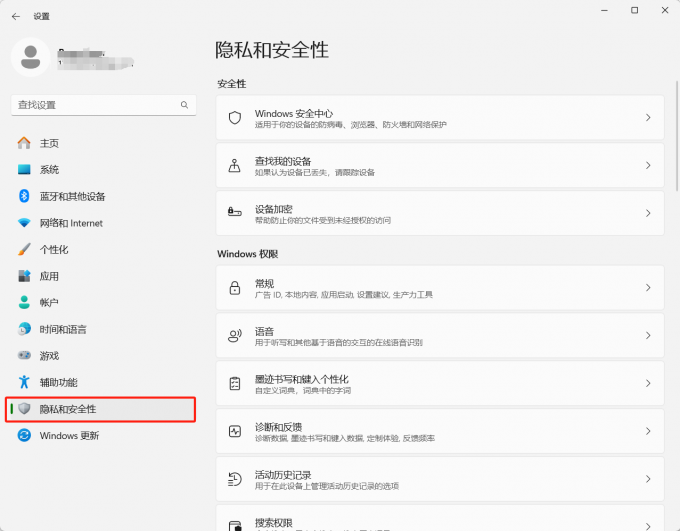Click the accessibility figure icon for 辅助功能
The height and width of the screenshot is (531, 680).
24,382
